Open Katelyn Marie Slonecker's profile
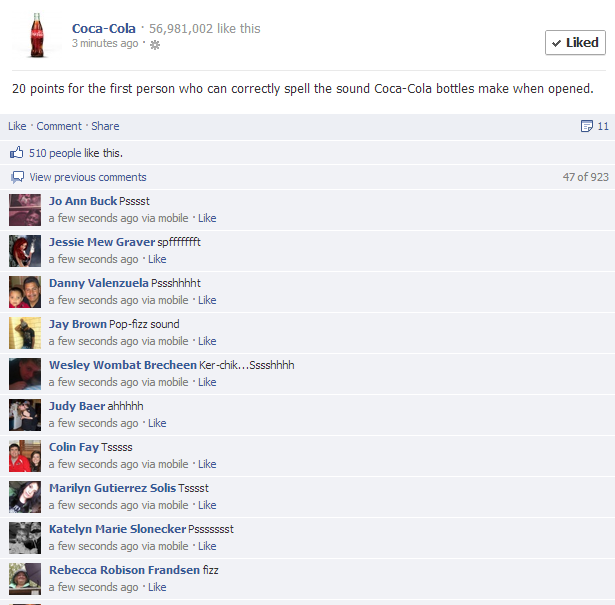The width and height of the screenshot is (615, 605). 117,529
